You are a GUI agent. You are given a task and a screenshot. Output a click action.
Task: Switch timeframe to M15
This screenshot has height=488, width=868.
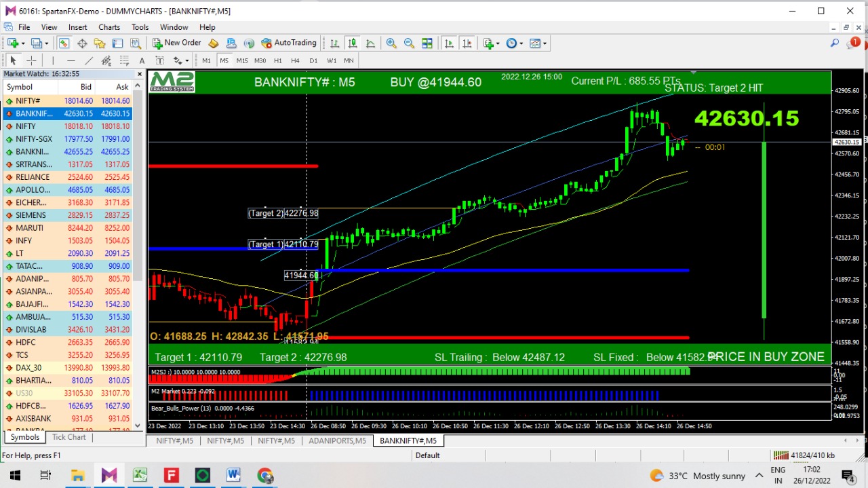(242, 60)
